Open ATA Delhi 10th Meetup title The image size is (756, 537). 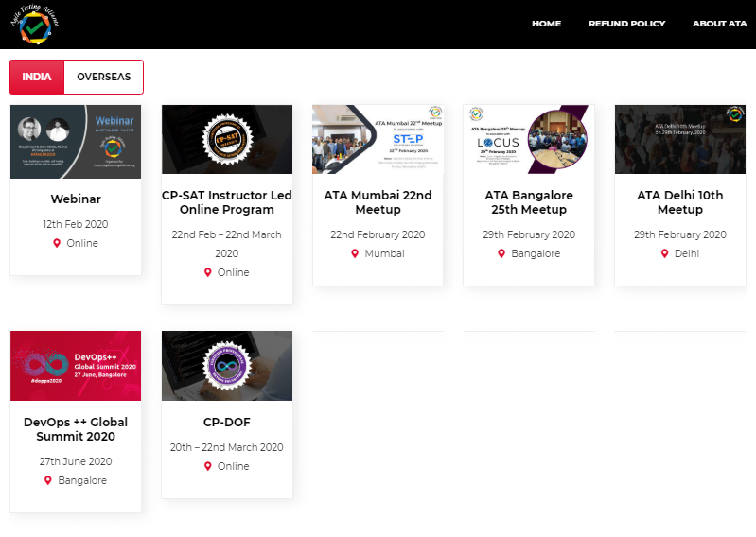(680, 202)
